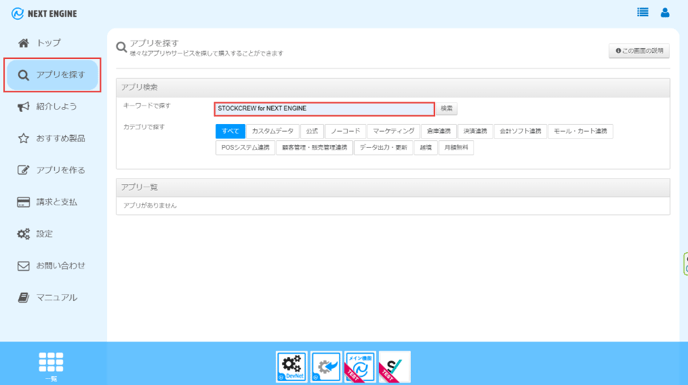Launch the STOCKCREW TEST app icon
The image size is (688, 385).
[394, 367]
